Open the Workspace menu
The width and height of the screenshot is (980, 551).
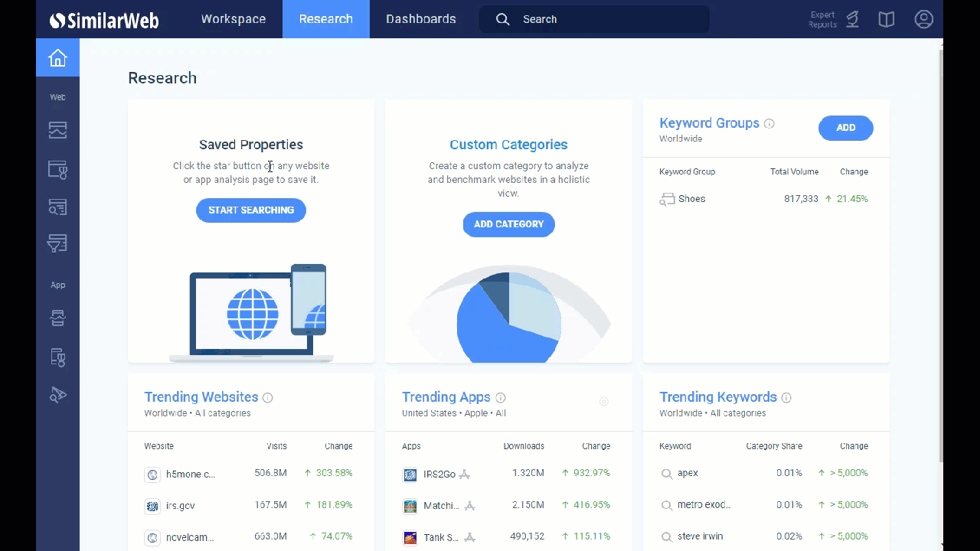pos(234,19)
